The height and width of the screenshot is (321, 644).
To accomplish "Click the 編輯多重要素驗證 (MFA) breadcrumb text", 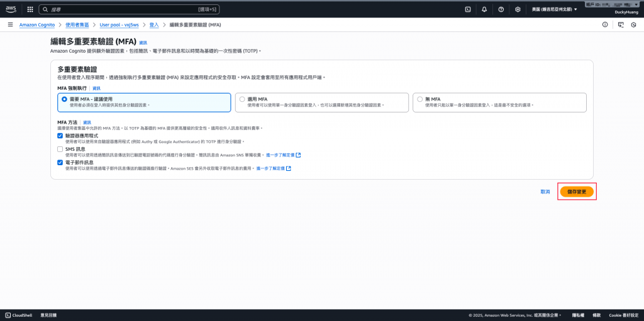I will coord(196,24).
